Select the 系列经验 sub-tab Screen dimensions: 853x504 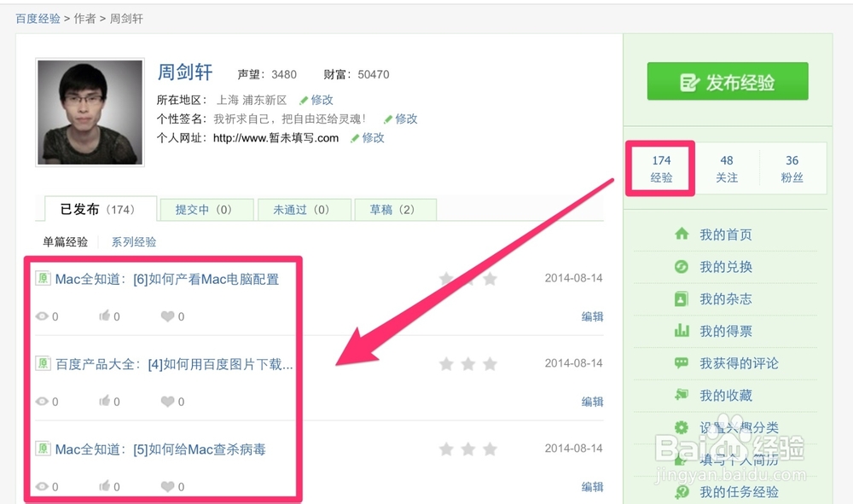(134, 242)
